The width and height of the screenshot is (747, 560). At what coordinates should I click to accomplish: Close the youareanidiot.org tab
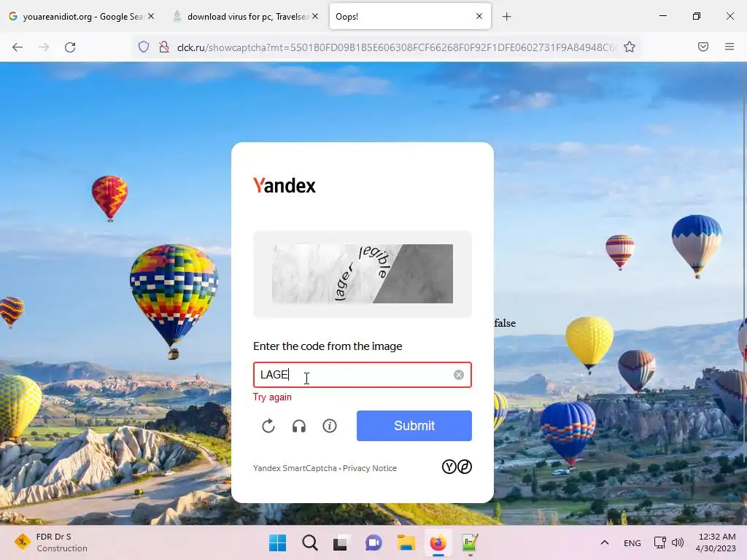[151, 16]
